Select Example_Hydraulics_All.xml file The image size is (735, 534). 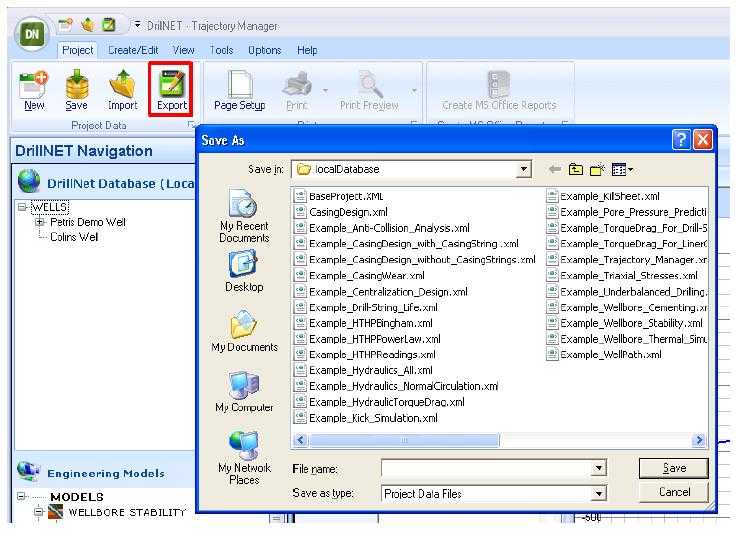click(x=364, y=370)
